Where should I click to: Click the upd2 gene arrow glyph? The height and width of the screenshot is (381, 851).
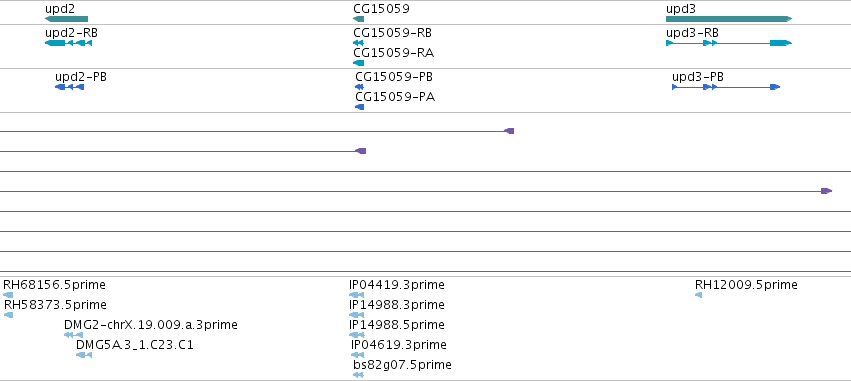[x=66, y=19]
